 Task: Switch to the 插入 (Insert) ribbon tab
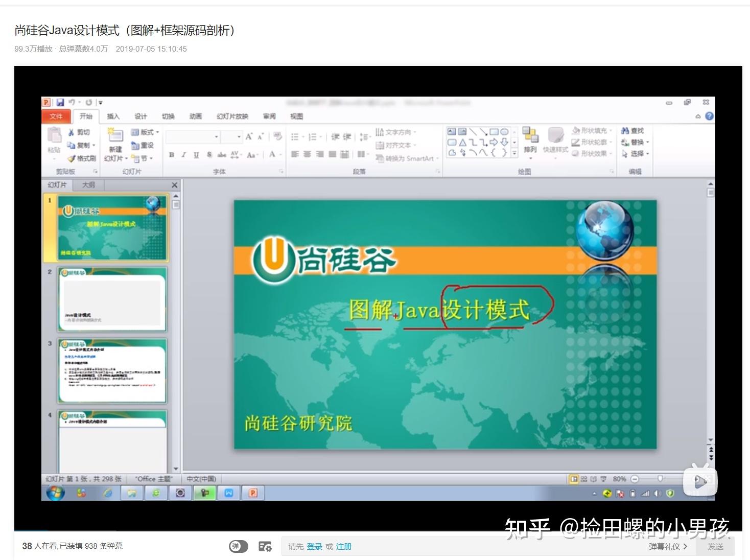pyautogui.click(x=113, y=116)
